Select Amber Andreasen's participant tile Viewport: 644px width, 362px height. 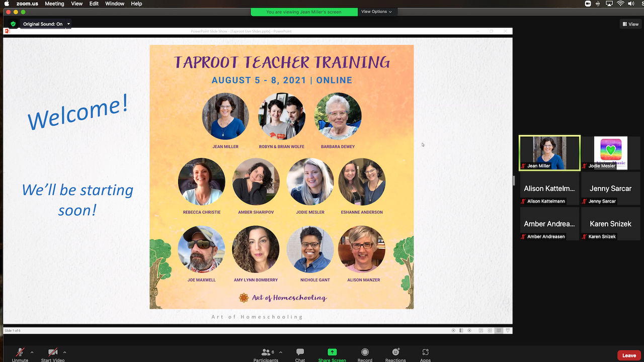549,224
